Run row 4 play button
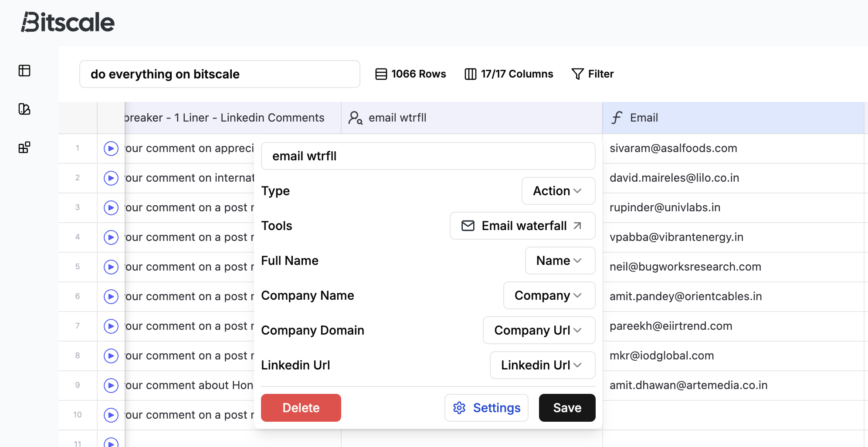Screen dimensions: 868x447 pyautogui.click(x=111, y=237)
